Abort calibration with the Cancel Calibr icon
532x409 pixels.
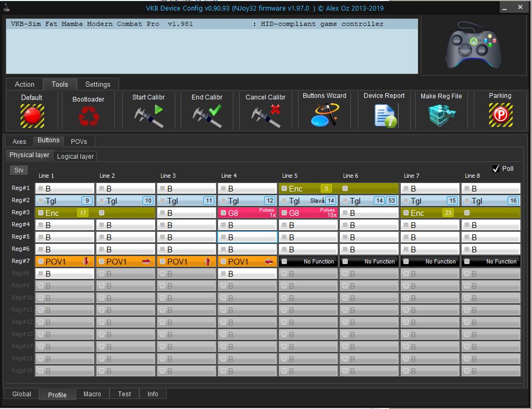pyautogui.click(x=266, y=116)
